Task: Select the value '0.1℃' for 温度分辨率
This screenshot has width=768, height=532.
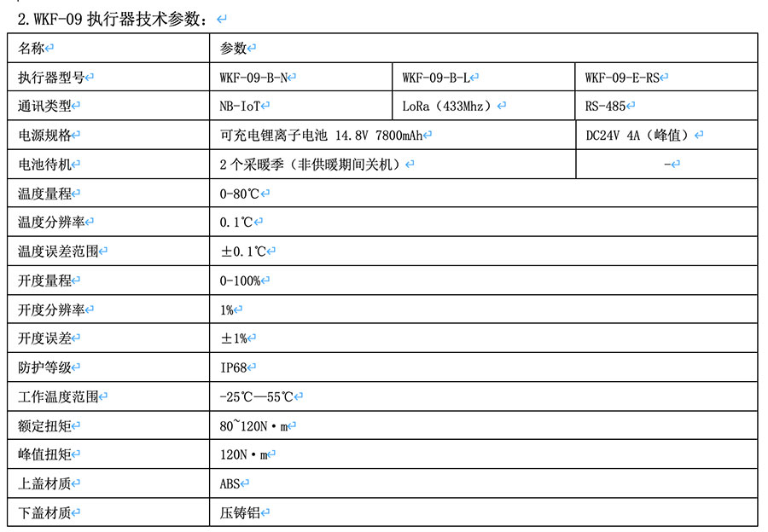Action: point(236,223)
